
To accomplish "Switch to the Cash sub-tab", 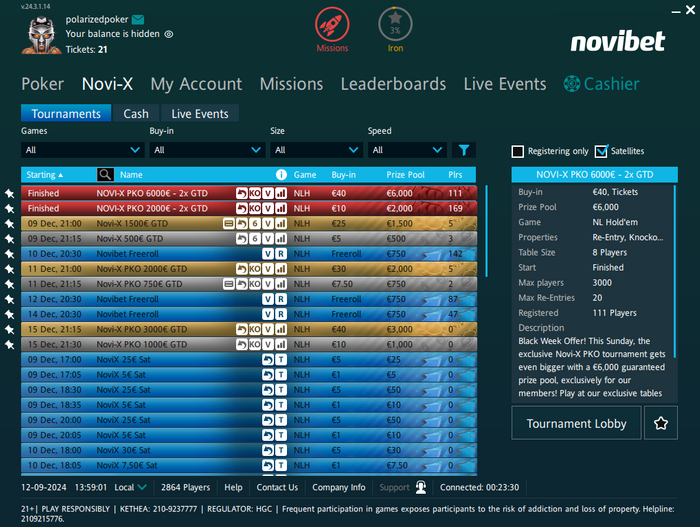I will [136, 113].
